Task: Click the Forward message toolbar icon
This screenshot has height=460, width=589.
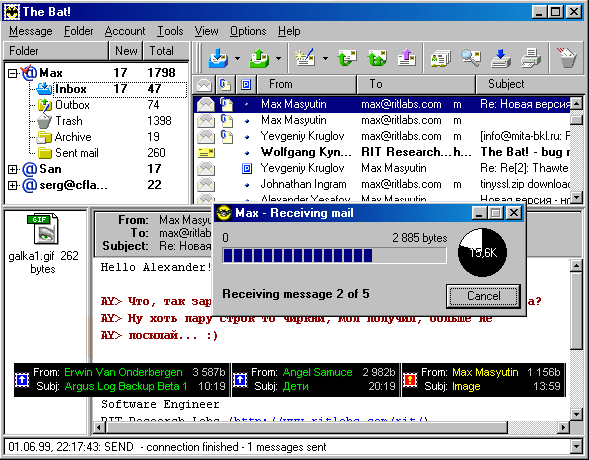Action: pos(407,58)
